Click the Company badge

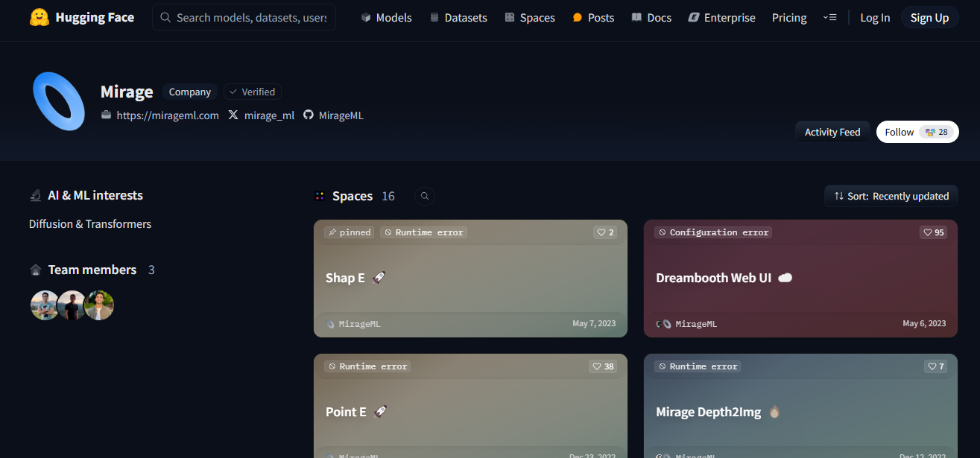tap(190, 92)
